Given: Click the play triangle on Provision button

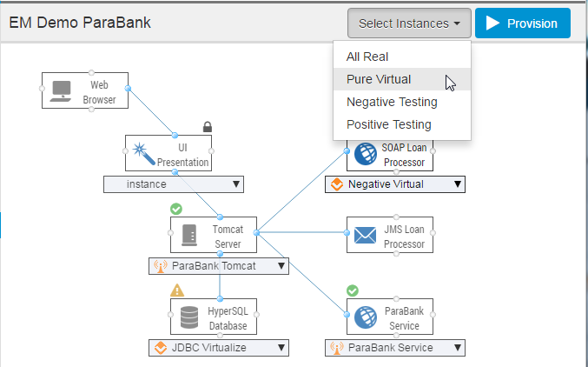Looking at the screenshot, I should (x=492, y=23).
